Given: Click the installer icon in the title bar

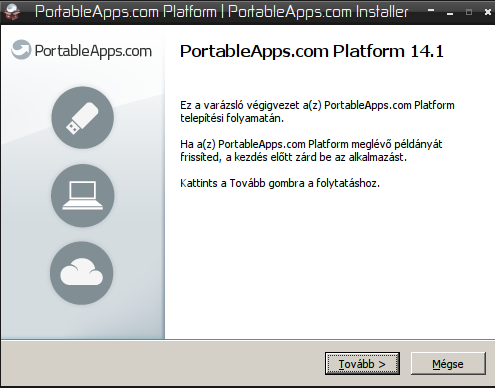Looking at the screenshot, I should [12, 12].
